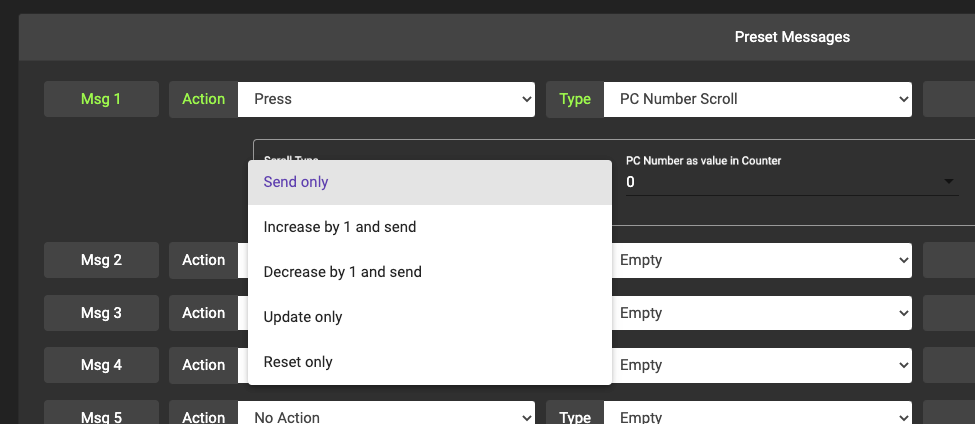Click the Msg 5 button

(101, 415)
